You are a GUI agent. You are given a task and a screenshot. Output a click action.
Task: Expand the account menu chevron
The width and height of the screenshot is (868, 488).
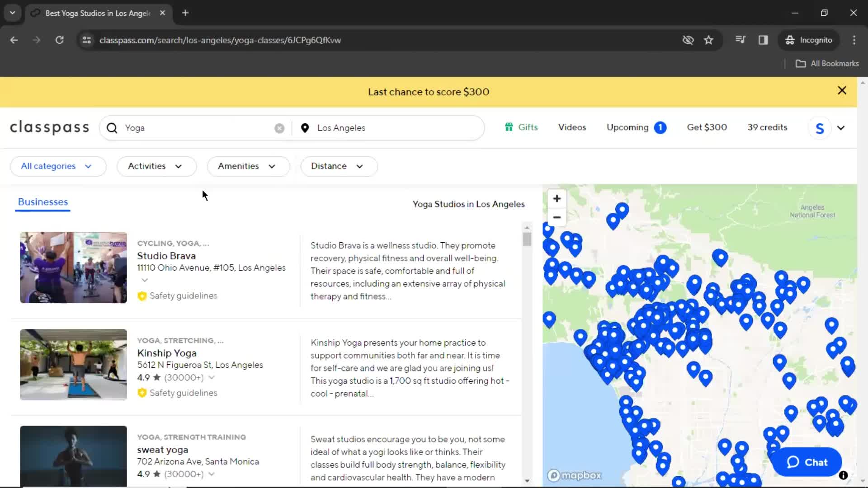(x=841, y=128)
